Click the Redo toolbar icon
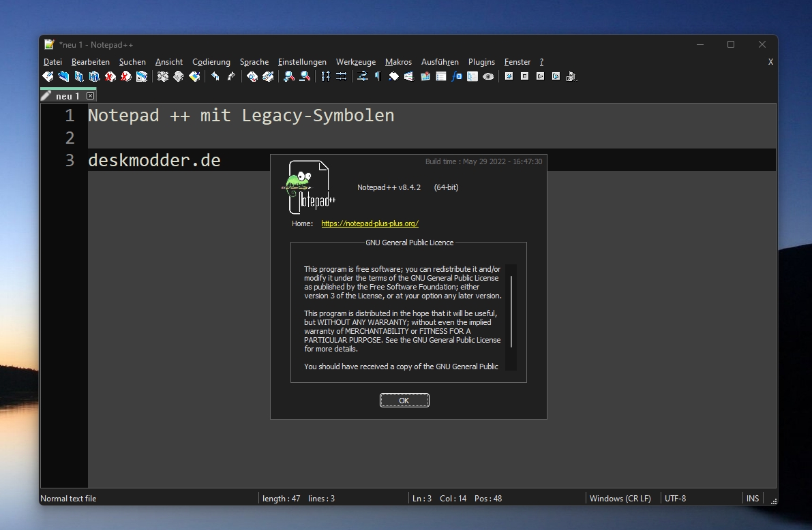This screenshot has width=812, height=530. [231, 76]
